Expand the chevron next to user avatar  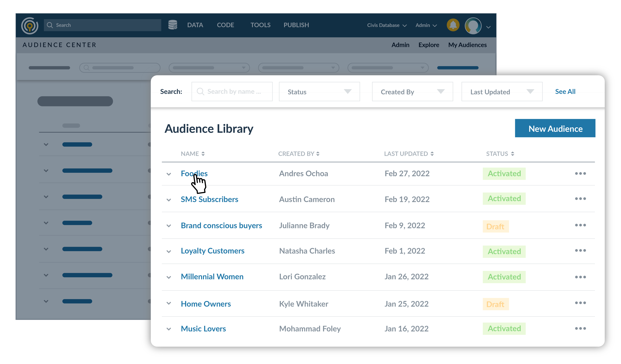coord(488,27)
